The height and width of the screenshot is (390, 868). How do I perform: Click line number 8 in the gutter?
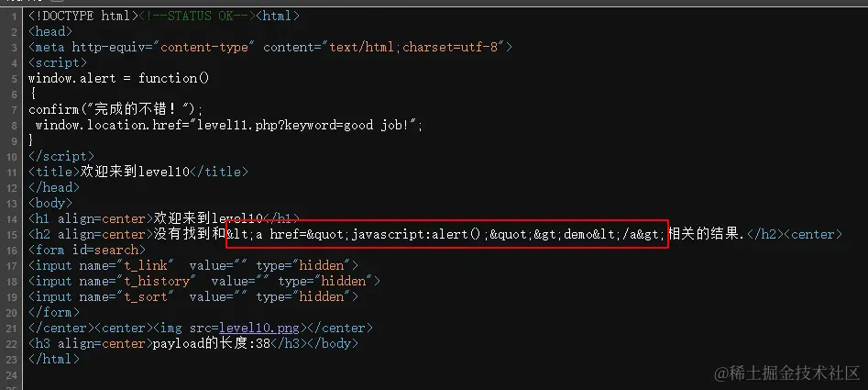pos(14,125)
